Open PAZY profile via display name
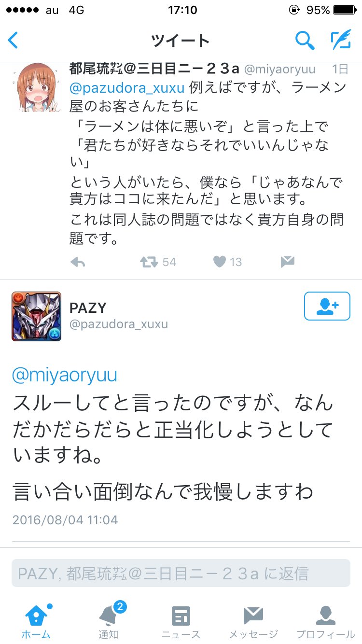 point(88,308)
